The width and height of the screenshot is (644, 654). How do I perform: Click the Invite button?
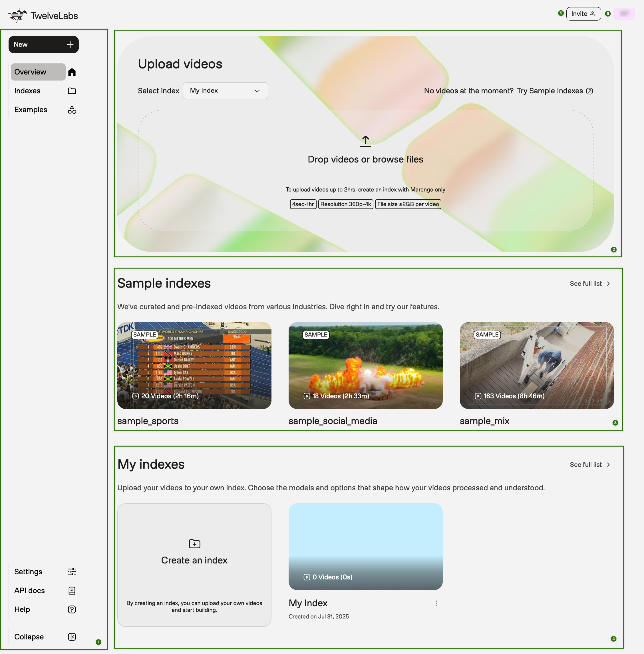583,13
